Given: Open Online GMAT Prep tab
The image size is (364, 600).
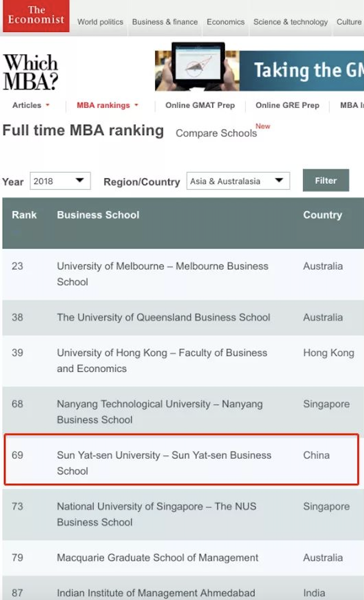Looking at the screenshot, I should pyautogui.click(x=200, y=105).
